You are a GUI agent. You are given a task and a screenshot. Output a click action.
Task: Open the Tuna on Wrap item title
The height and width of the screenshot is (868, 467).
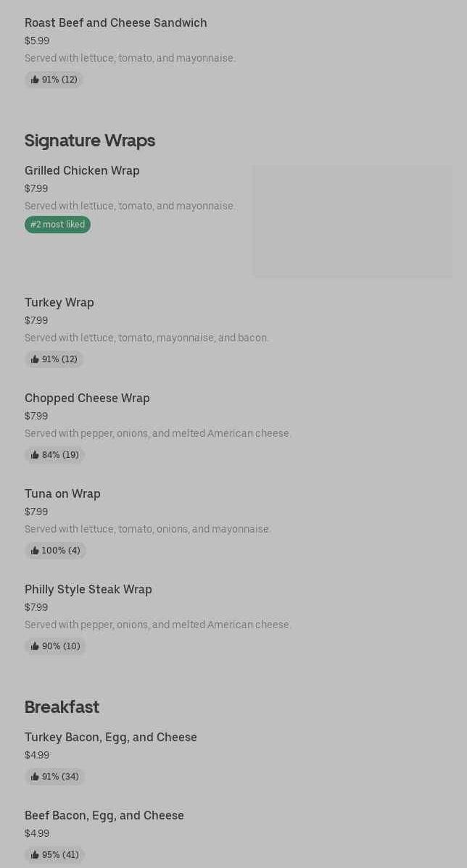pyautogui.click(x=62, y=494)
